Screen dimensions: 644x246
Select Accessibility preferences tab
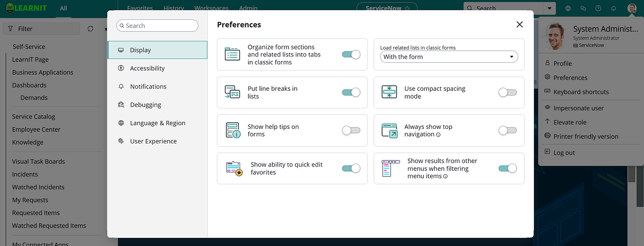(x=157, y=68)
